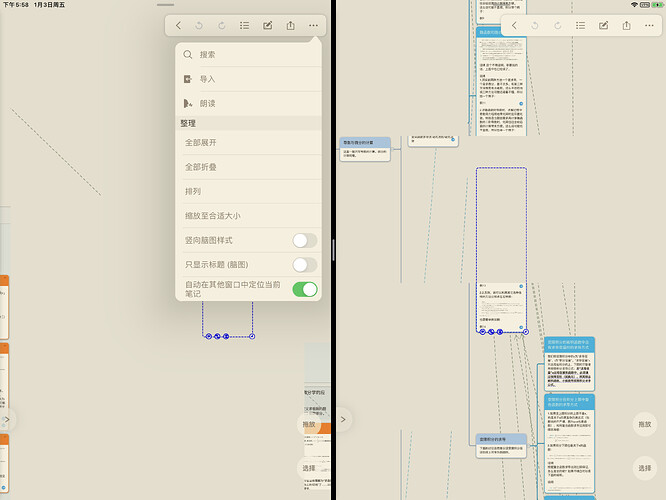This screenshot has width=666, height=500.
Task: Tap the split-view divider handle between windows
Action: pyautogui.click(x=333, y=250)
